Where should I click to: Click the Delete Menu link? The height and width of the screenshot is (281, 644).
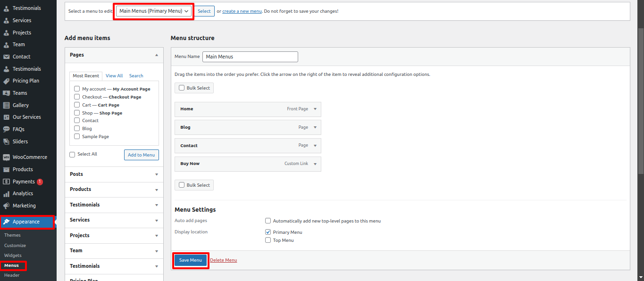[x=223, y=260]
